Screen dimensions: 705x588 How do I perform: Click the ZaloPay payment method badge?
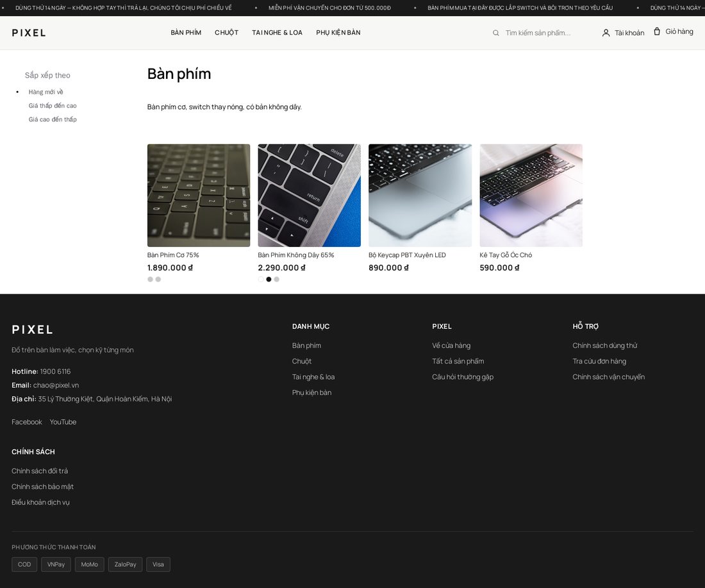click(x=125, y=565)
